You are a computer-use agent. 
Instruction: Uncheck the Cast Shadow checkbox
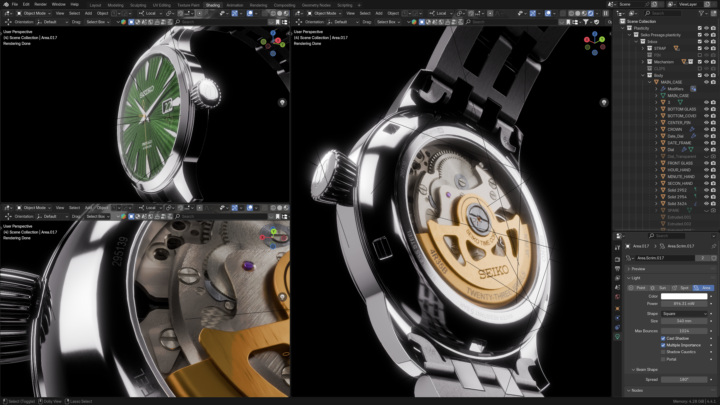[x=663, y=338]
